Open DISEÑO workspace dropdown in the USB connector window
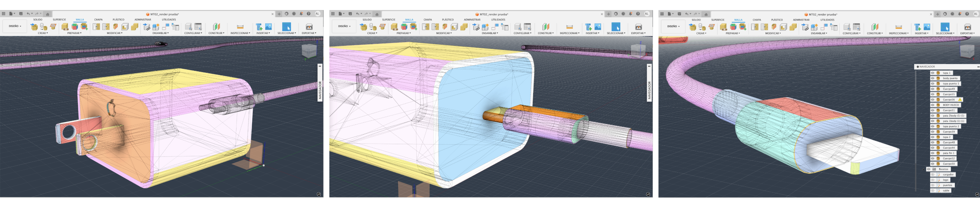The image size is (980, 208). pos(673,26)
